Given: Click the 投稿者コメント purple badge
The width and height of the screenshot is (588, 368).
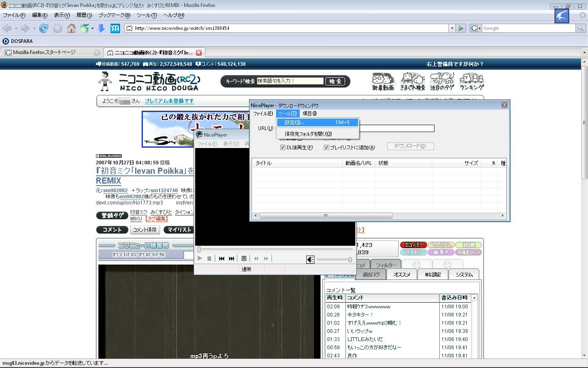Looking at the screenshot, I should [468, 252].
